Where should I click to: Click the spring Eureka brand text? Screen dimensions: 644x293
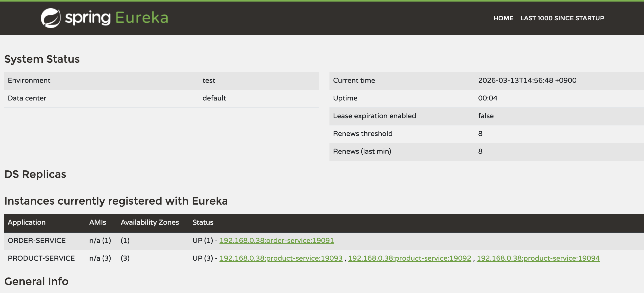coord(117,18)
